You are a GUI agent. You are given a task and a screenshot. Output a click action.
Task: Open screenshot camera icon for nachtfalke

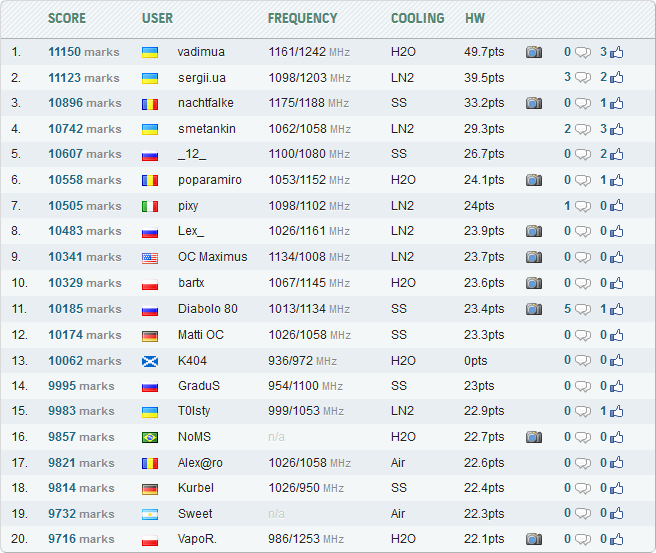(x=534, y=103)
